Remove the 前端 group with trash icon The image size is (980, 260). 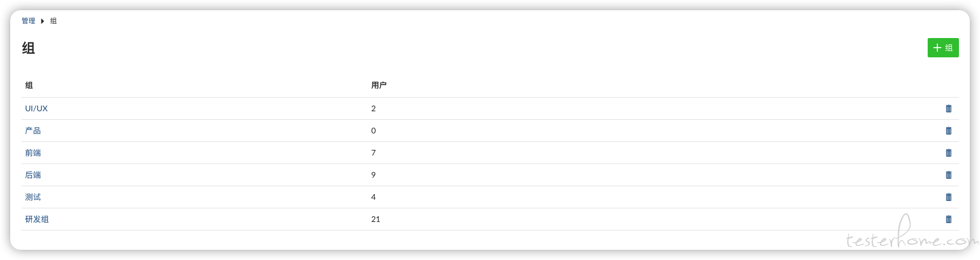948,153
